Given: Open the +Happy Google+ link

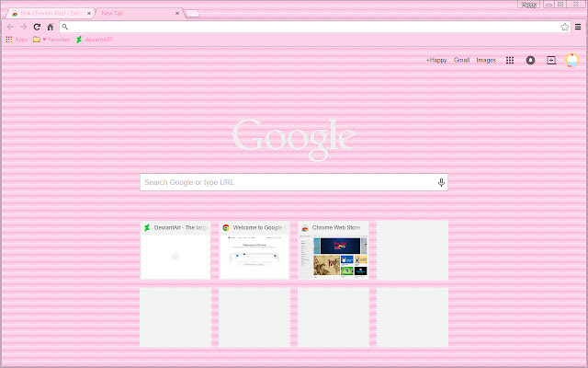Looking at the screenshot, I should pos(436,60).
